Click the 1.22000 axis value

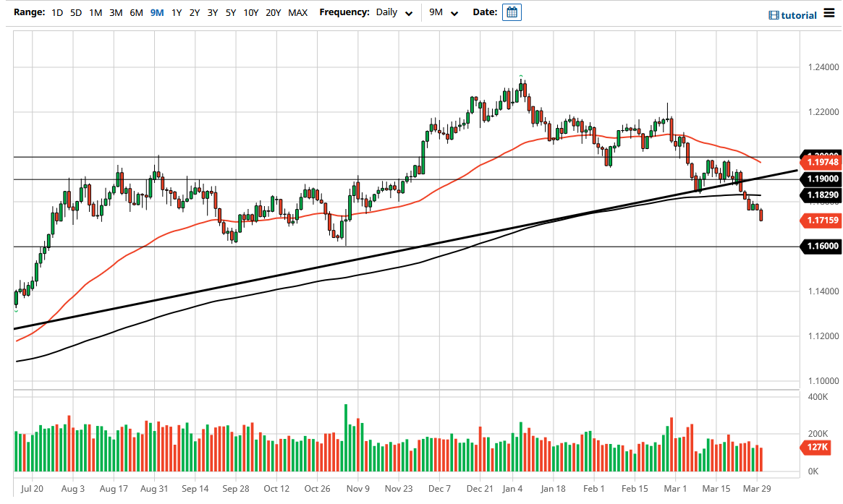(x=823, y=112)
